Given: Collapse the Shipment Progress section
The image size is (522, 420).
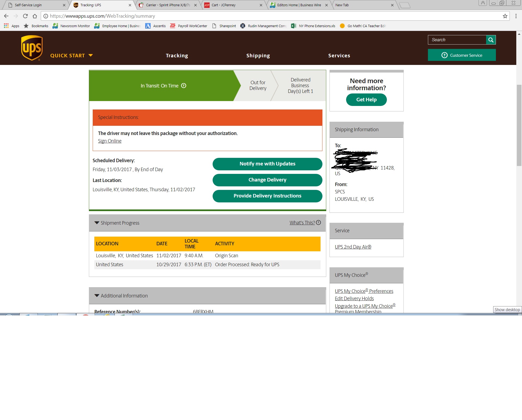Looking at the screenshot, I should pos(97,223).
